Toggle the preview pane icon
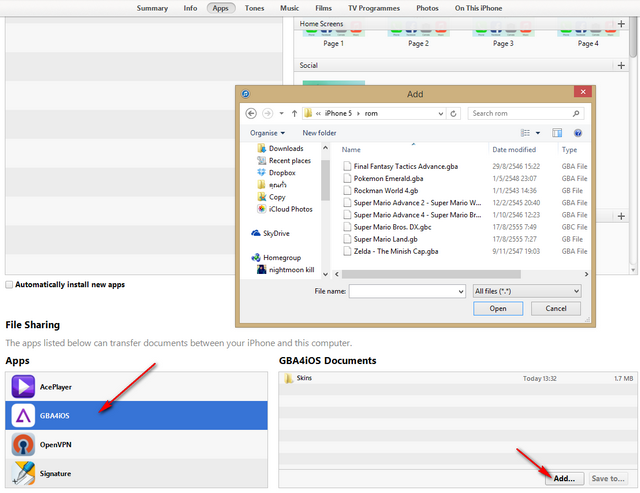 (x=557, y=133)
